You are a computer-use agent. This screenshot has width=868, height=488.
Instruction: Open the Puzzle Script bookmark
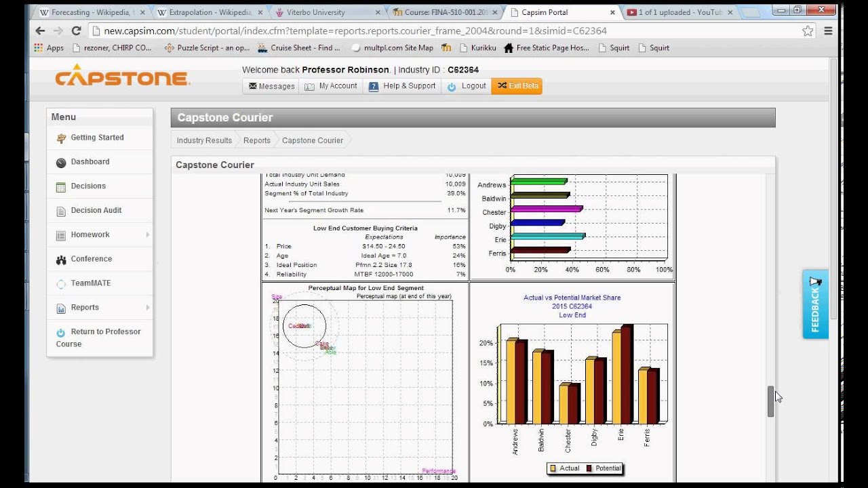pos(208,47)
